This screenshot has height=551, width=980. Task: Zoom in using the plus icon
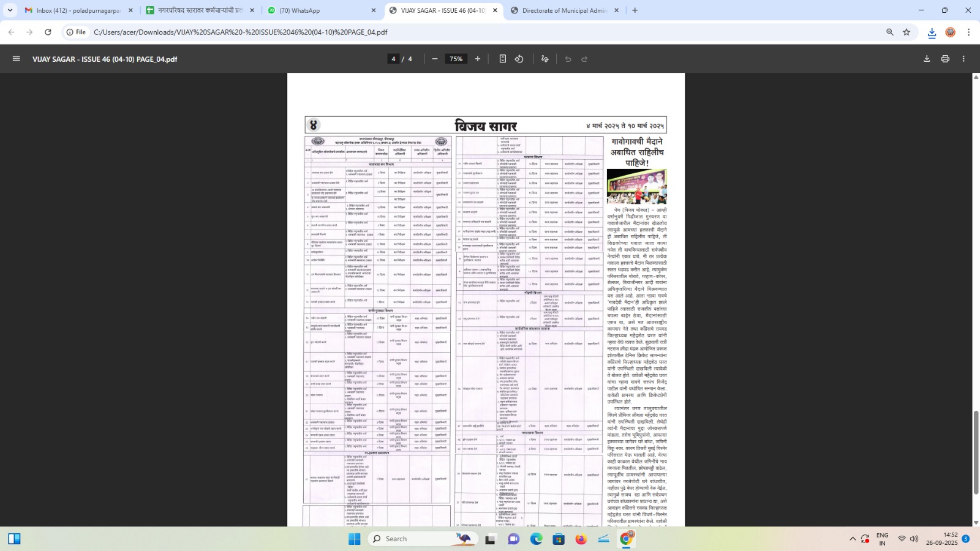click(478, 59)
